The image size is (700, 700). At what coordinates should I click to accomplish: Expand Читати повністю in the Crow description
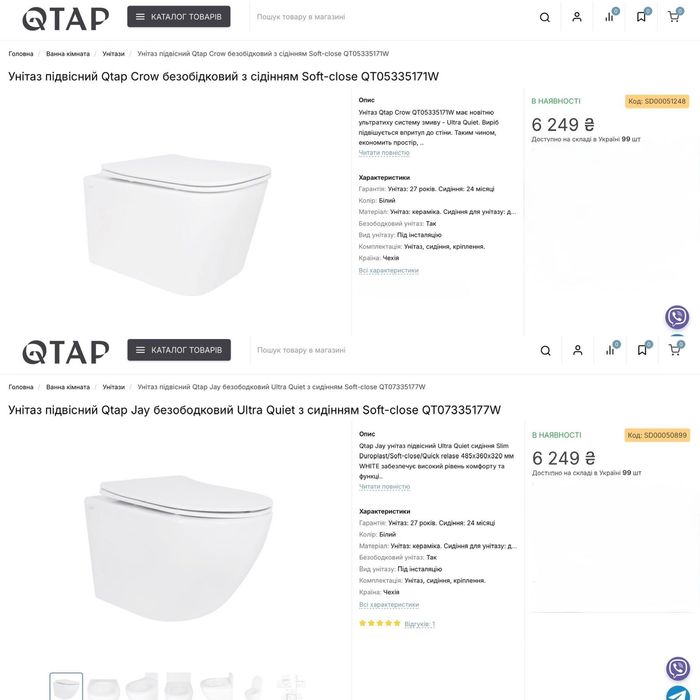click(384, 153)
